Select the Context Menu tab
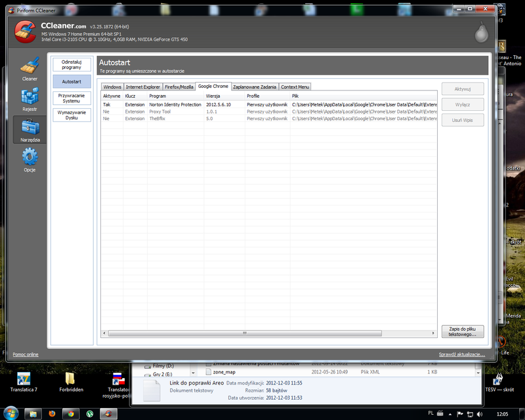The height and width of the screenshot is (420, 525). coord(295,87)
